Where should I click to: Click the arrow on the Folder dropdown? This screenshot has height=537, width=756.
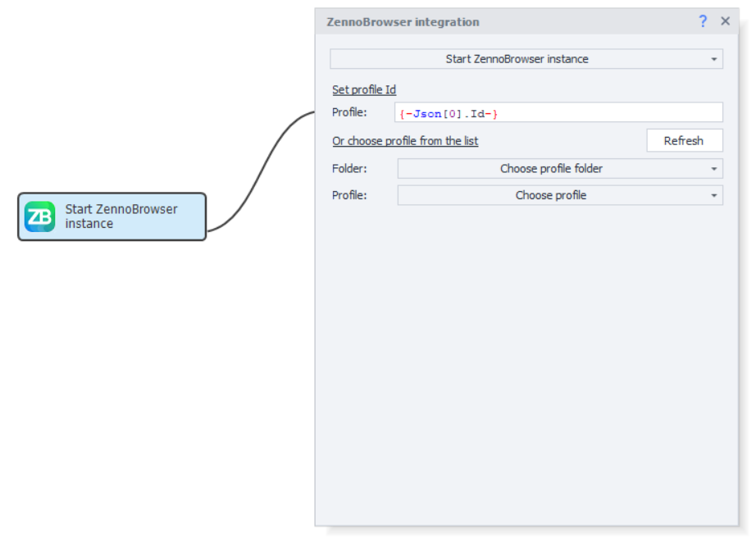click(x=713, y=169)
